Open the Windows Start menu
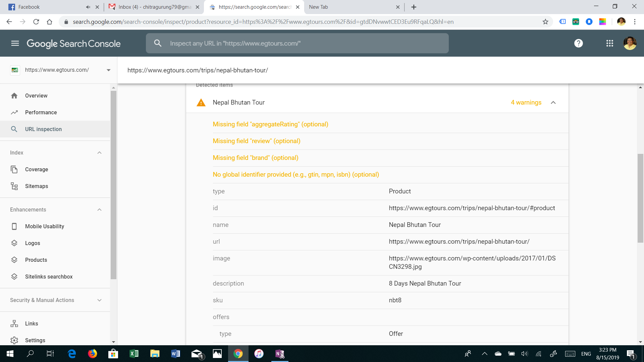The height and width of the screenshot is (362, 644). pos(10,354)
